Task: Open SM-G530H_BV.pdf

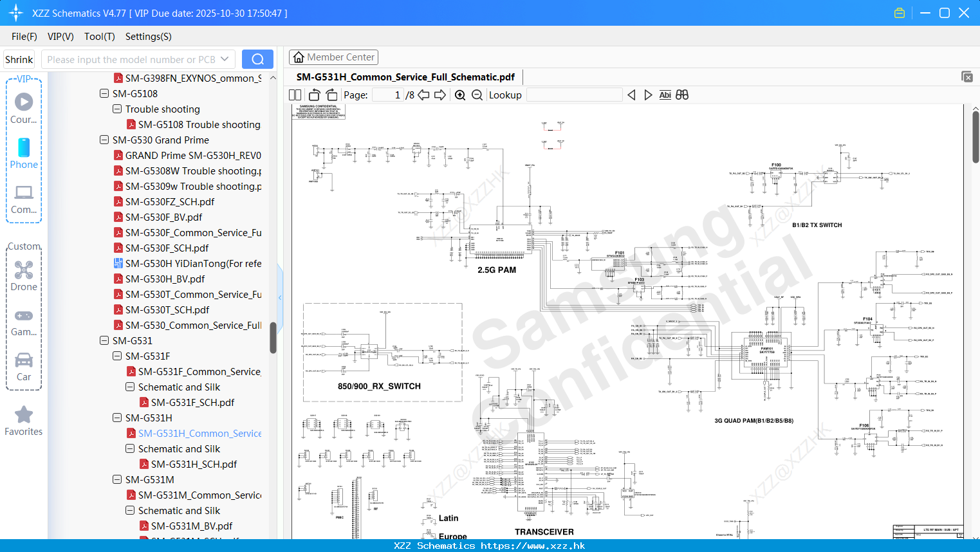Action: point(159,279)
